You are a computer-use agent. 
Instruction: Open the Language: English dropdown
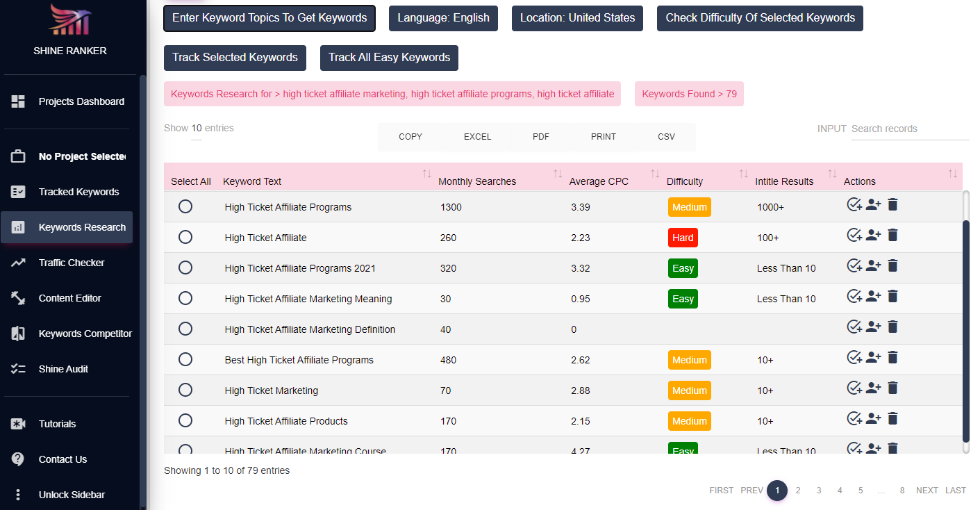443,18
